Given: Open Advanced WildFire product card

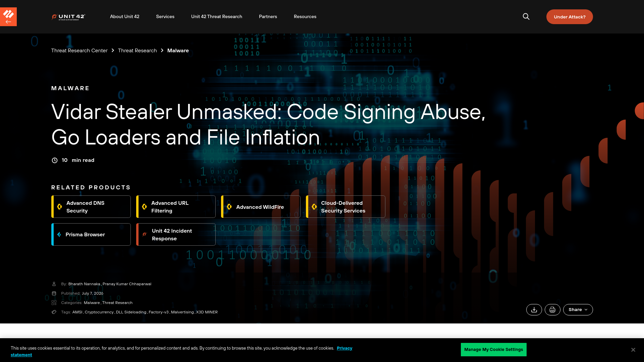Looking at the screenshot, I should pos(261,207).
